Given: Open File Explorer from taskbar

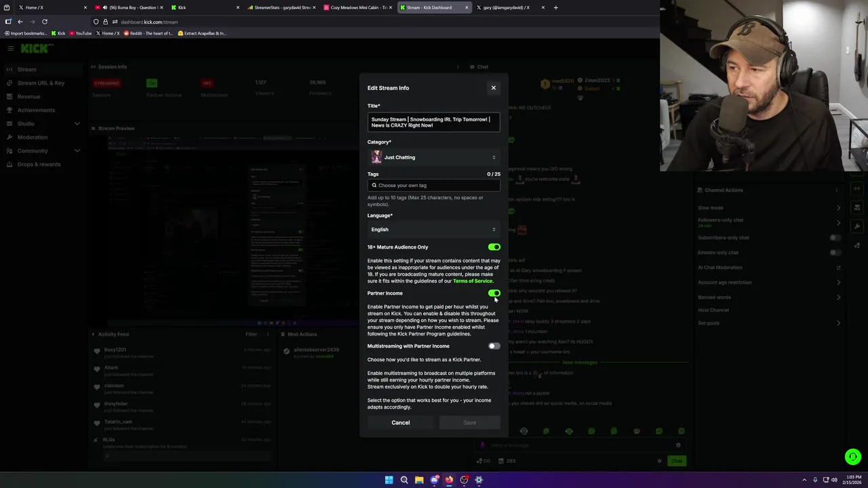Looking at the screenshot, I should [419, 480].
